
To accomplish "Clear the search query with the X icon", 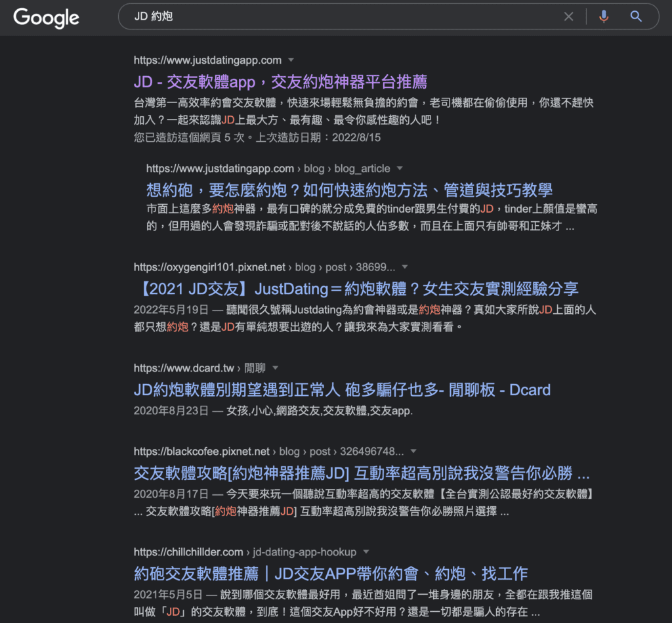I will click(x=568, y=17).
